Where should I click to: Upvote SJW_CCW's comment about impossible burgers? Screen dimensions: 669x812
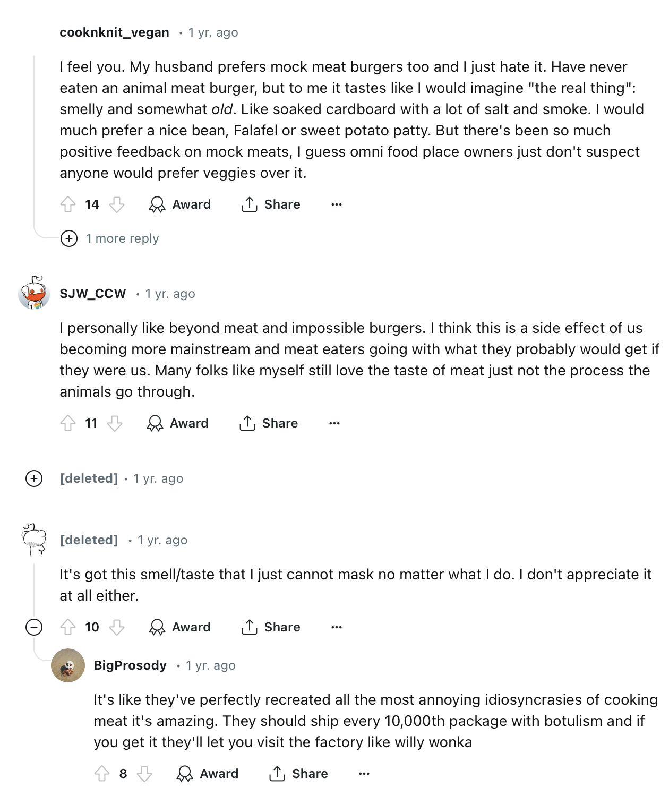click(68, 423)
